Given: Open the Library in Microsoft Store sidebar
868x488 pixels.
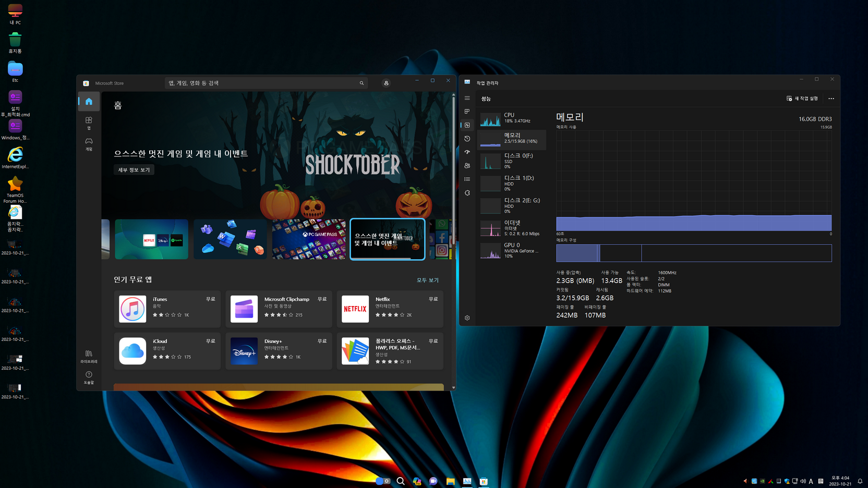Looking at the screenshot, I should pyautogui.click(x=89, y=357).
